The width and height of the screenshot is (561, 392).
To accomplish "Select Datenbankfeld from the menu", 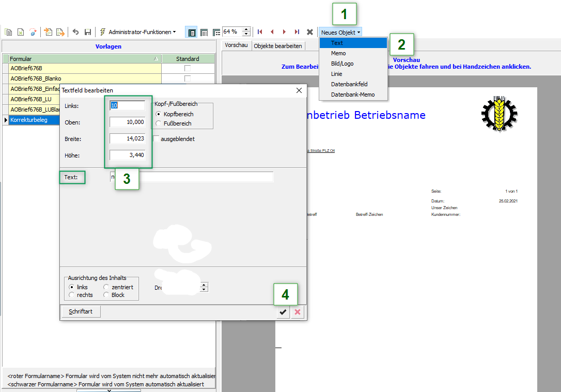I will point(349,84).
